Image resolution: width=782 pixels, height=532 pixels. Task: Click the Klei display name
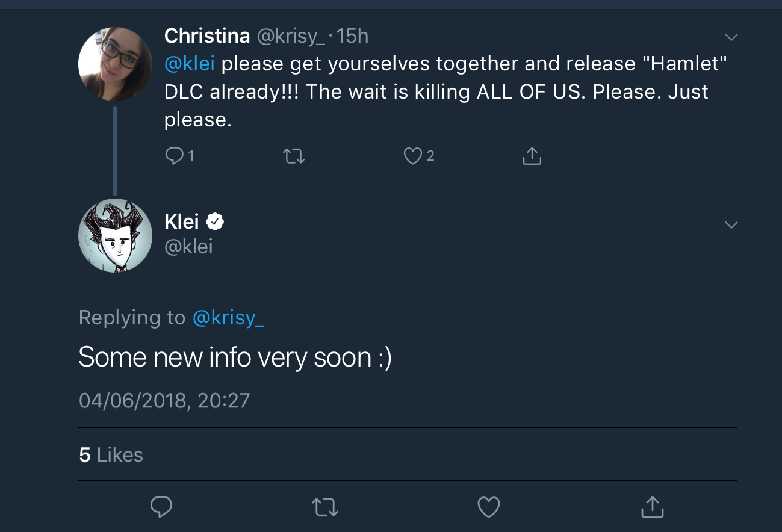pyautogui.click(x=181, y=222)
